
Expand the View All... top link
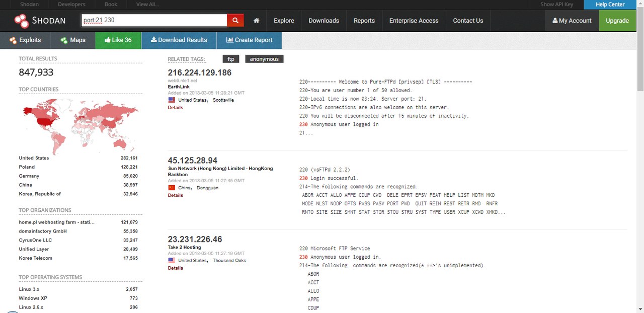(x=147, y=5)
